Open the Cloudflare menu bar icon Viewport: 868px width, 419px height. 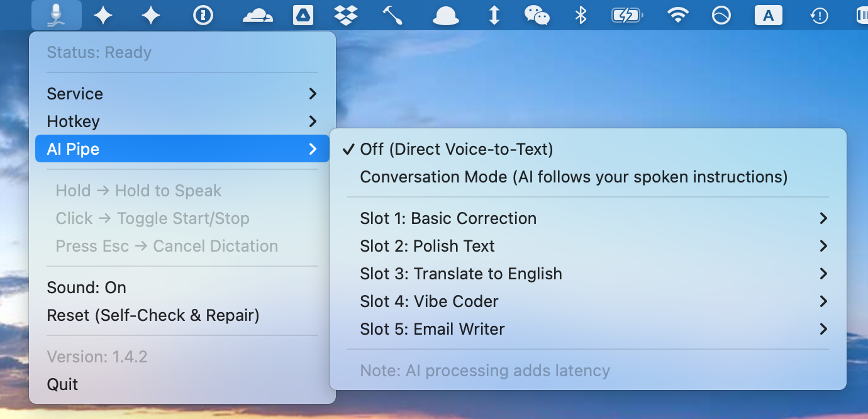click(x=258, y=16)
